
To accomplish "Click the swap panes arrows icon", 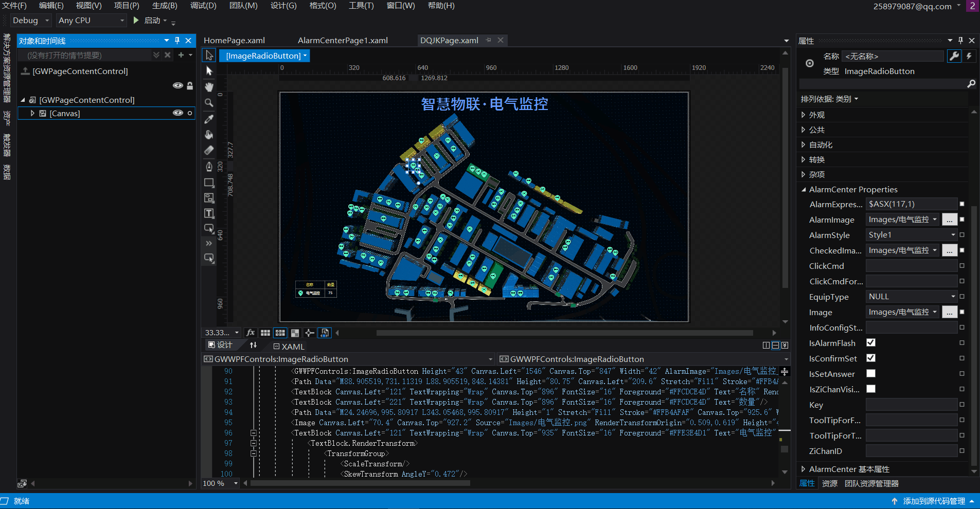I will 253,345.
